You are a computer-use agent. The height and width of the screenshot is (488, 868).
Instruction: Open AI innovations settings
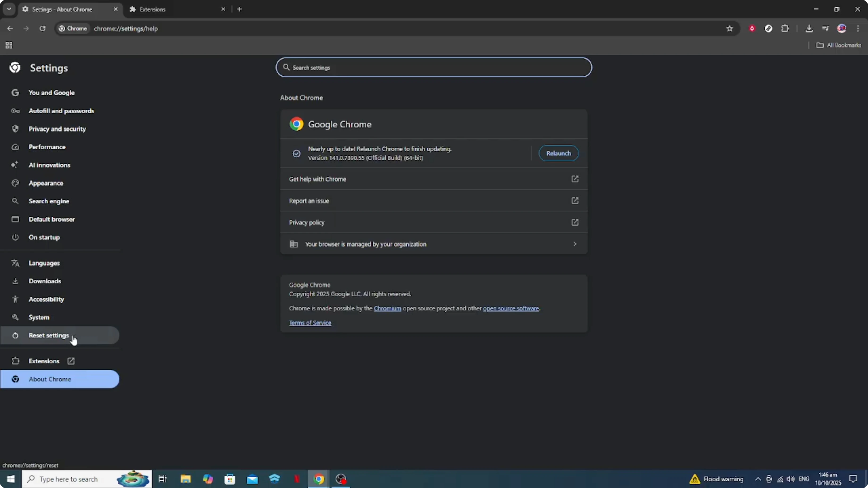pos(50,165)
